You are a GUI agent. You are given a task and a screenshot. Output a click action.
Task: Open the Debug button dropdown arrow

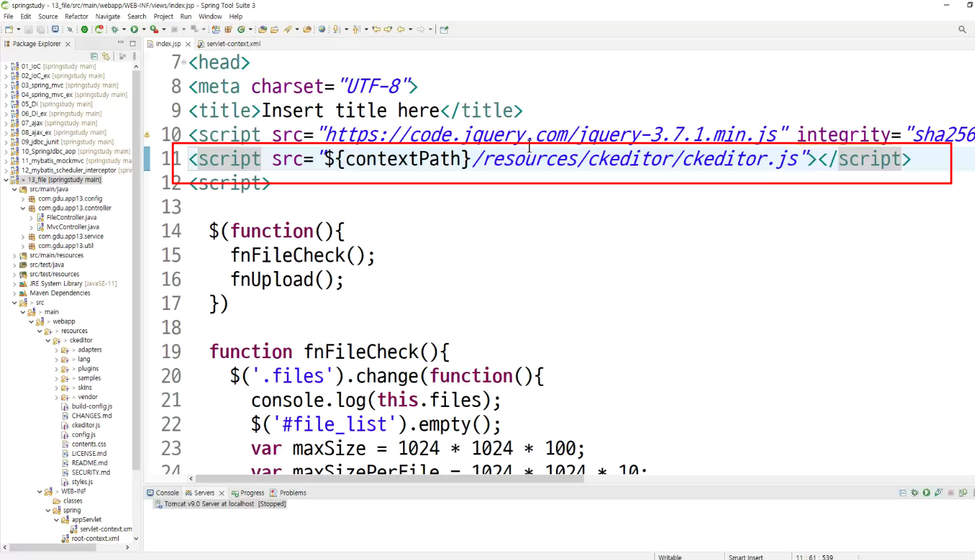(124, 29)
